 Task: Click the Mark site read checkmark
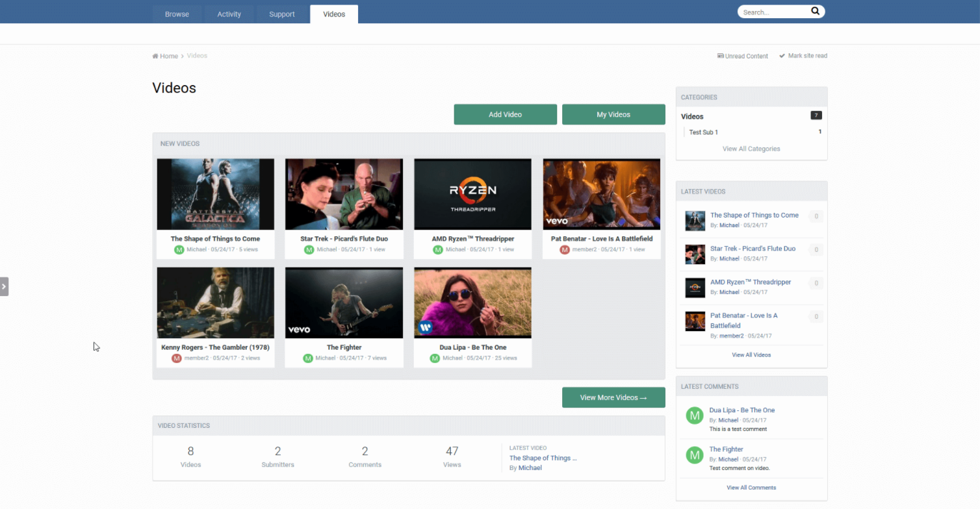click(x=782, y=56)
